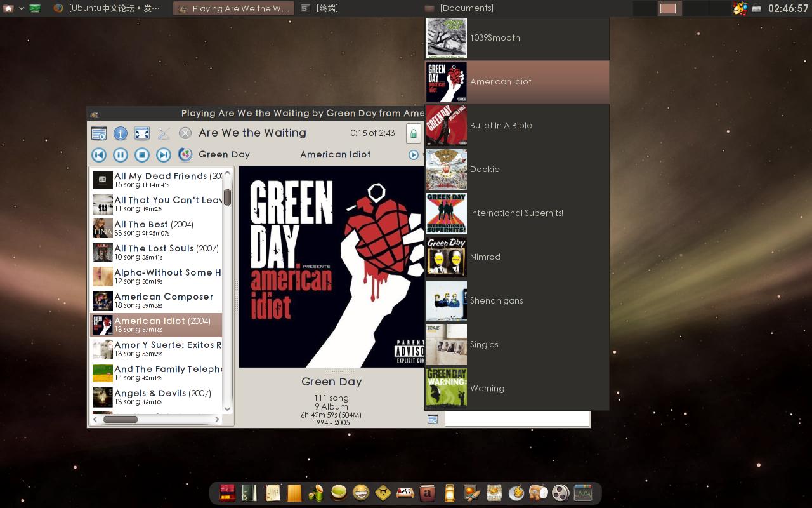
Task: Open the song info icon
Action: 121,133
